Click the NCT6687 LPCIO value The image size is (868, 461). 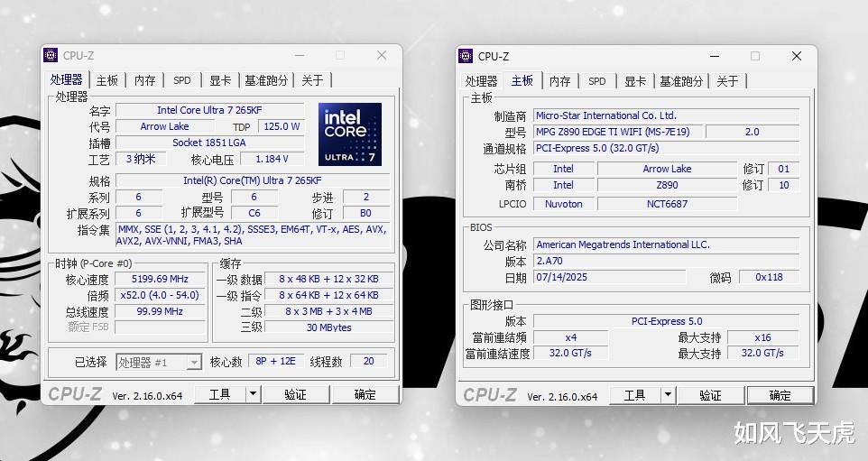pyautogui.click(x=667, y=204)
